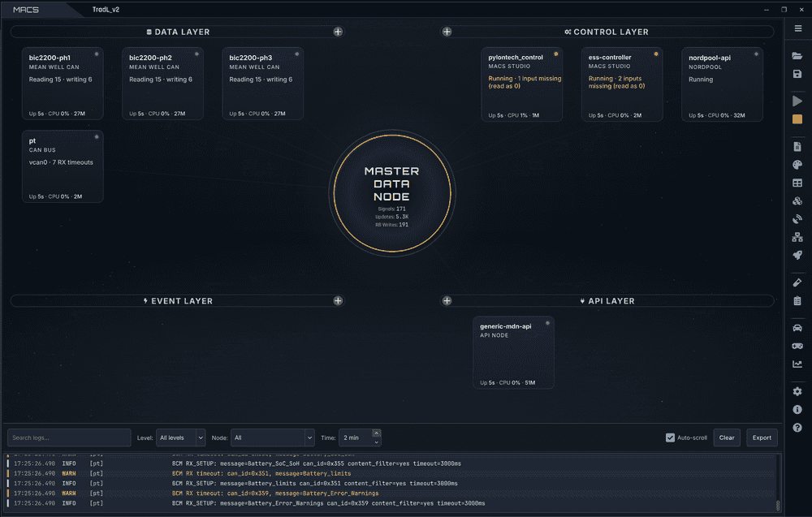The image size is (812, 517).
Task: Add a node to the Data Layer
Action: click(x=338, y=32)
